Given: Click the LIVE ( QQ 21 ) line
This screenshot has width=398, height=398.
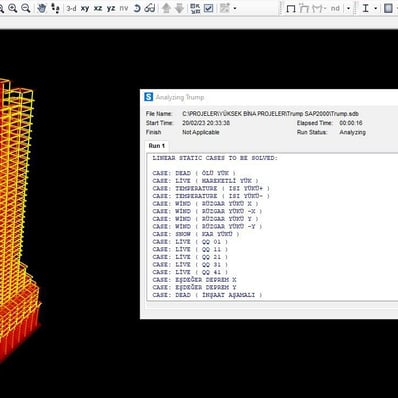Looking at the screenshot, I should pos(190,257).
